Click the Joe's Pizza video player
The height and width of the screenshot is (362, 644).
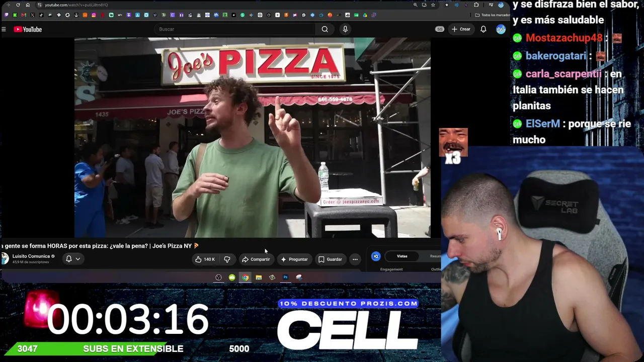(253, 137)
